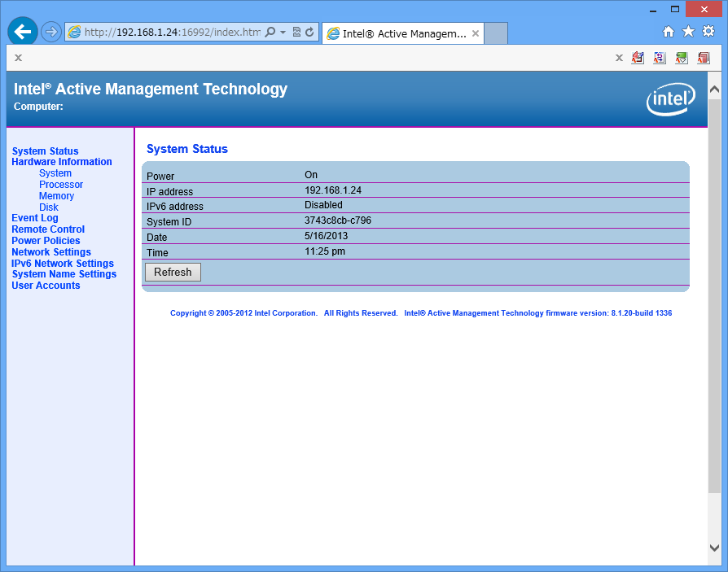Click the address bar search magnifier icon
This screenshot has width=728, height=572.
click(270, 33)
